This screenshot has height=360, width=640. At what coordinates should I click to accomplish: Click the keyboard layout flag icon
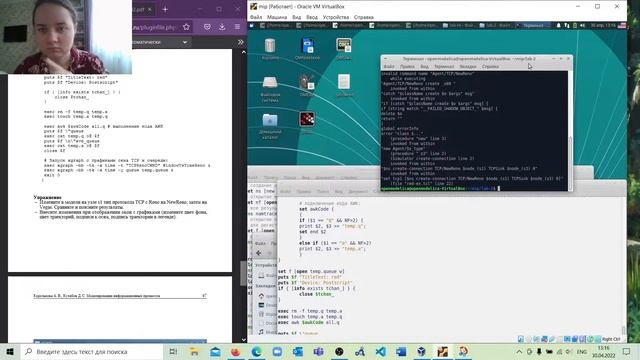click(x=622, y=25)
